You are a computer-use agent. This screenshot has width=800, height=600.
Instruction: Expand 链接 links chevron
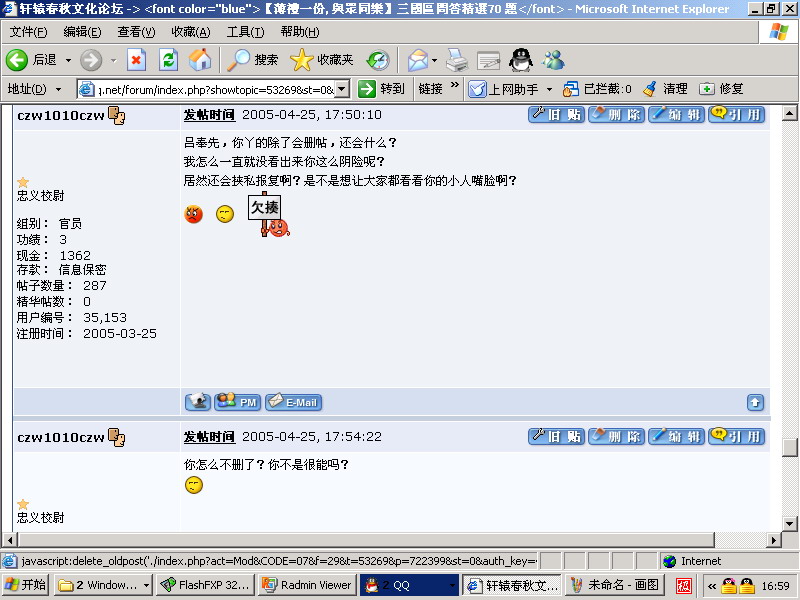pos(455,85)
